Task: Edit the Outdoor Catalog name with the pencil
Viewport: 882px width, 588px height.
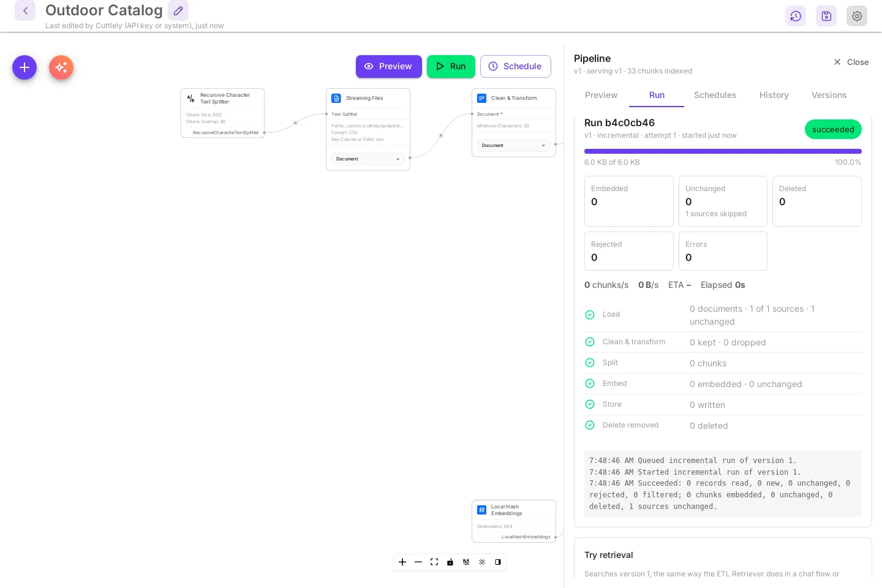Action: point(178,11)
